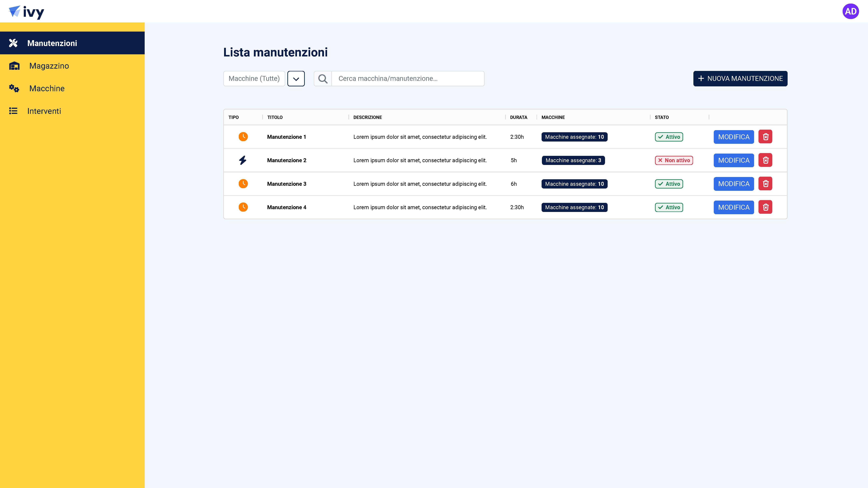Click the clock type icon for Manutenzione 4
The height and width of the screenshot is (488, 868).
(243, 207)
